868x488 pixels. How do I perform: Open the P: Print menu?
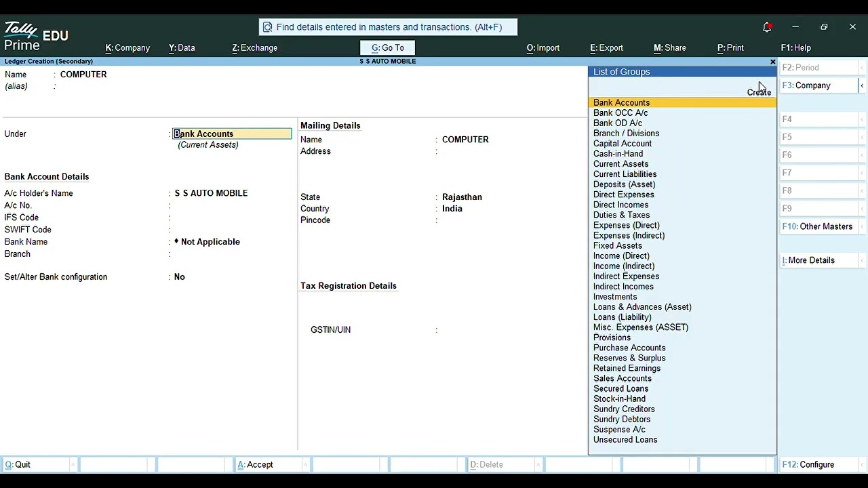730,48
